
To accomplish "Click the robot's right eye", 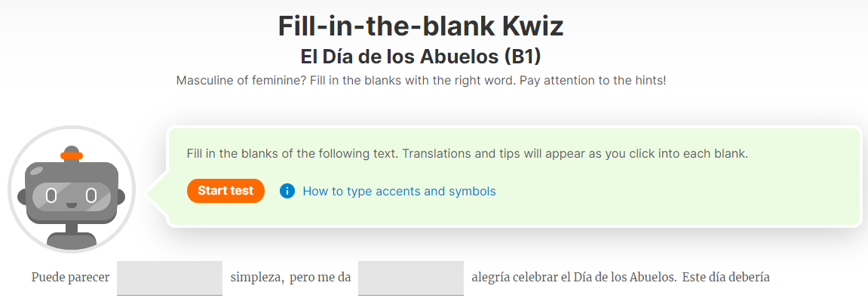I will click(91, 195).
